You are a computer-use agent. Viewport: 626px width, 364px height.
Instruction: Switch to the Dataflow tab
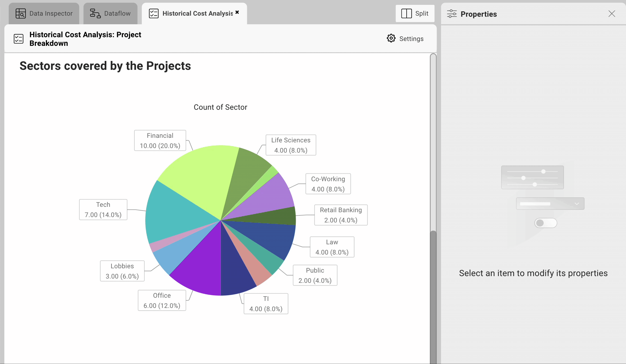point(110,13)
